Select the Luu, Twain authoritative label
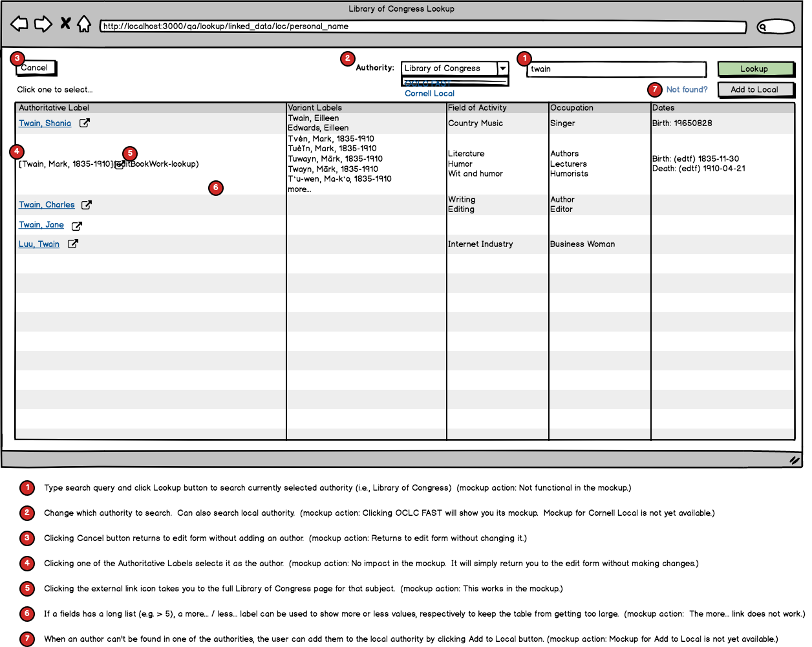Screen dimensions: 812x647 (x=39, y=244)
